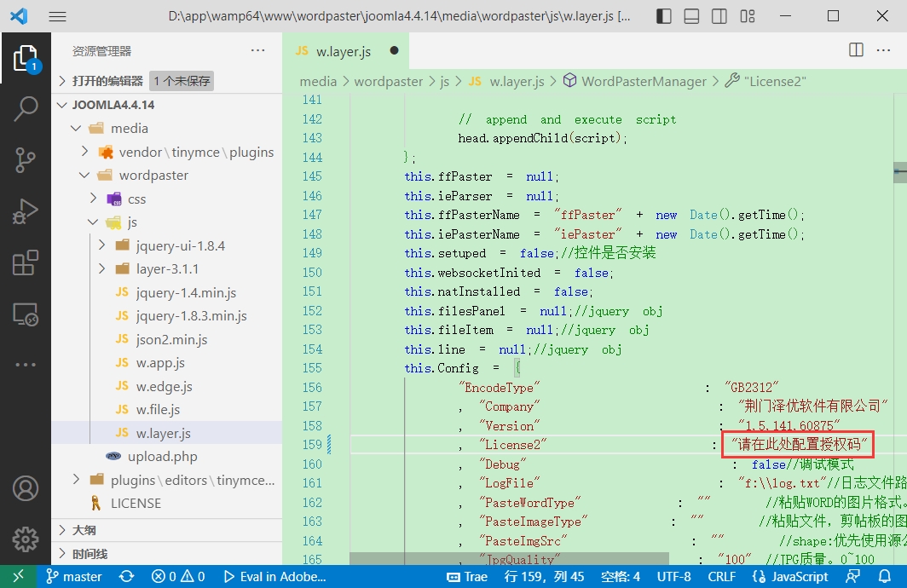Toggle the secondary side bar layout button

coord(719,16)
